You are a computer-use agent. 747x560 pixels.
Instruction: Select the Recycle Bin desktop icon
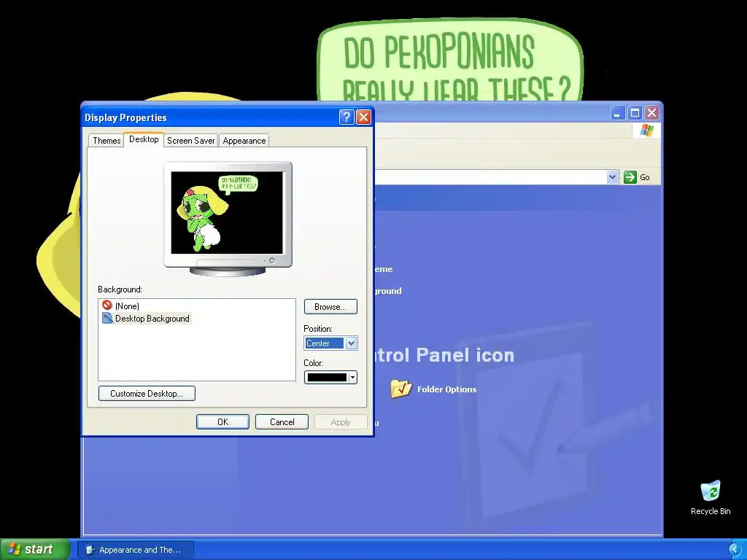(710, 498)
